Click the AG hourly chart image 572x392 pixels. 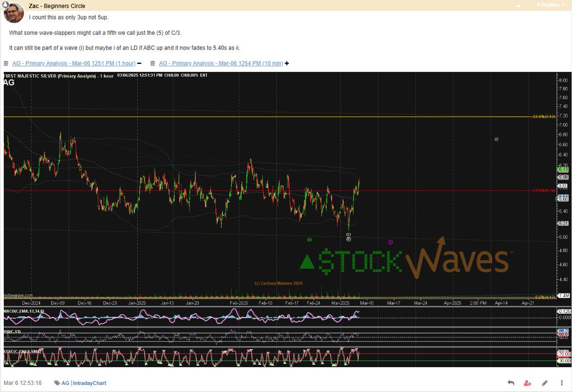[287, 219]
